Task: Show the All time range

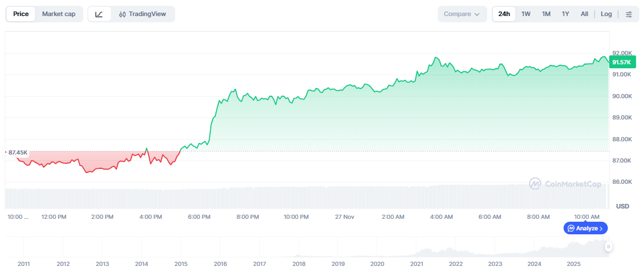Action: (584, 14)
